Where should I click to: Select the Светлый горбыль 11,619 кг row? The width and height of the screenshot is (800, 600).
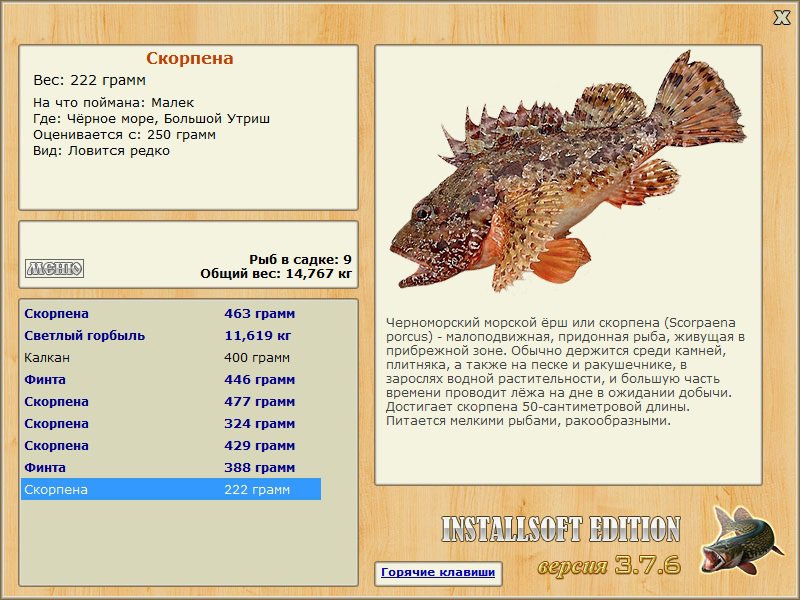pyautogui.click(x=171, y=335)
